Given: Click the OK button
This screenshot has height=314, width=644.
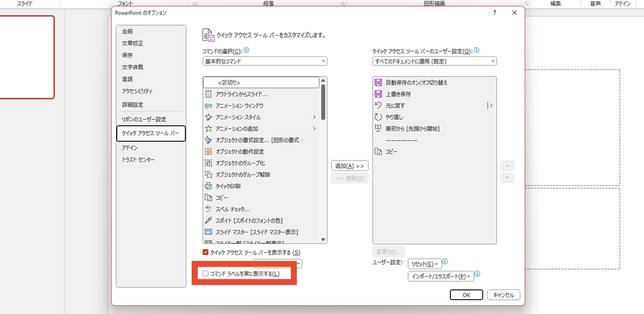Looking at the screenshot, I should click(466, 295).
